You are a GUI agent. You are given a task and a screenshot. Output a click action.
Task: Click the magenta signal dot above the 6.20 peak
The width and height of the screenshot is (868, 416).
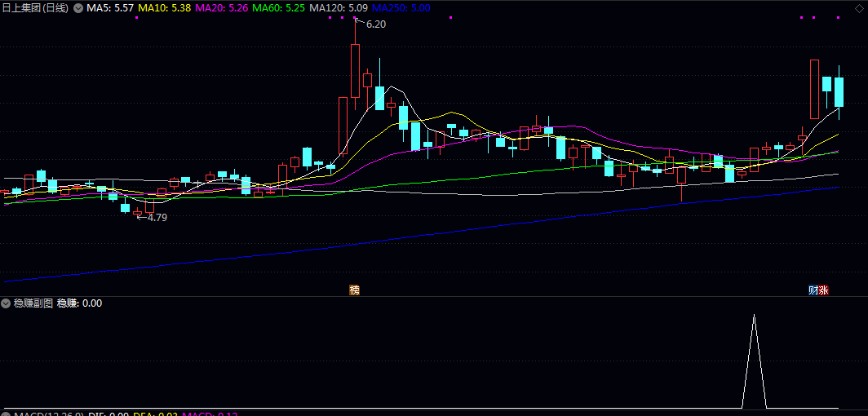[x=354, y=17]
